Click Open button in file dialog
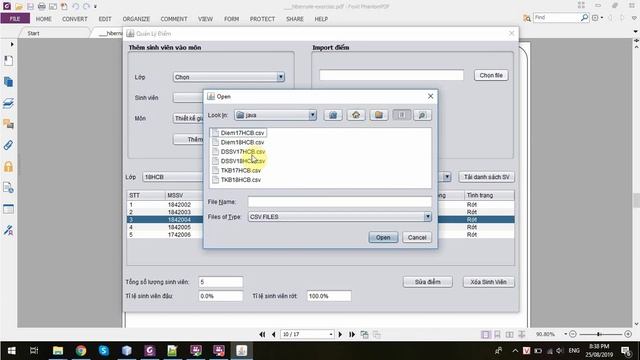 (383, 237)
